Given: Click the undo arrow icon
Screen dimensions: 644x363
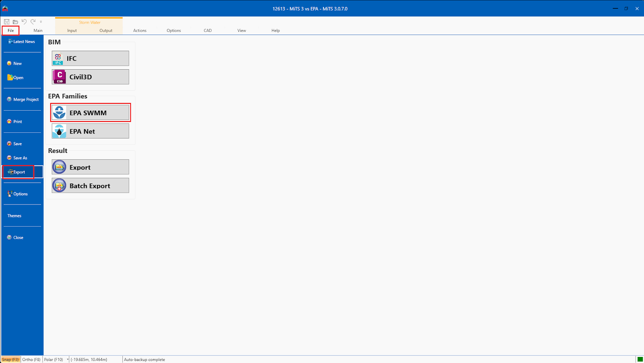Looking at the screenshot, I should pyautogui.click(x=24, y=22).
